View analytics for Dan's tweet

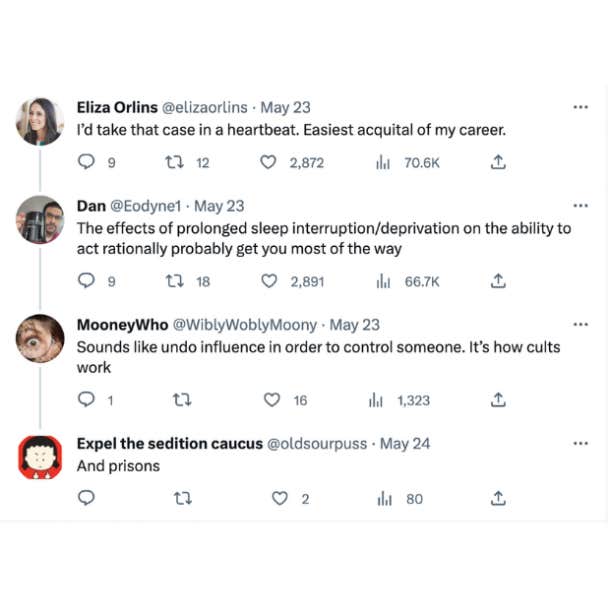[407, 281]
